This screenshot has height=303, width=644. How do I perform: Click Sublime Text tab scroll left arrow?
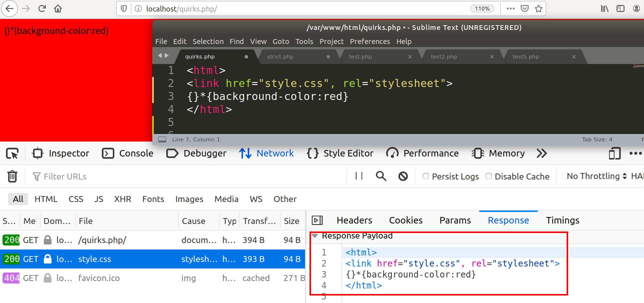click(160, 55)
